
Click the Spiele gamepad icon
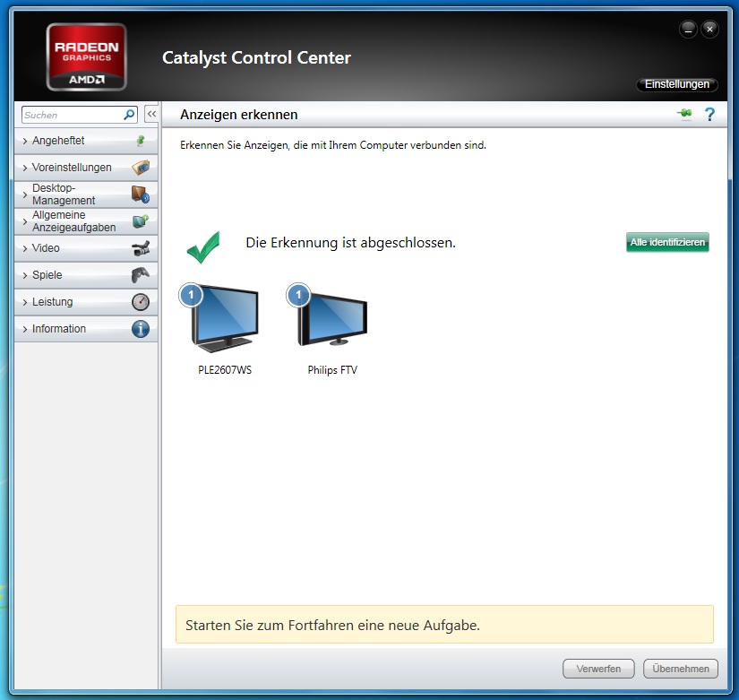(141, 274)
